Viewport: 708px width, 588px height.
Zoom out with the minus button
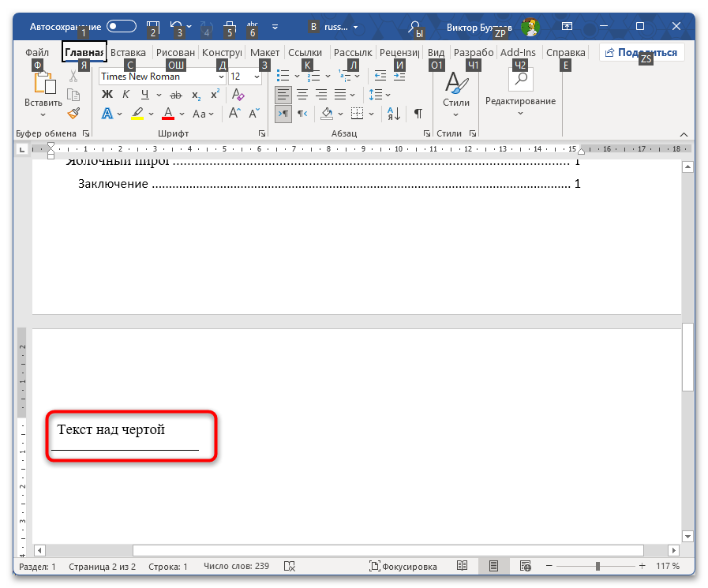pyautogui.click(x=549, y=566)
